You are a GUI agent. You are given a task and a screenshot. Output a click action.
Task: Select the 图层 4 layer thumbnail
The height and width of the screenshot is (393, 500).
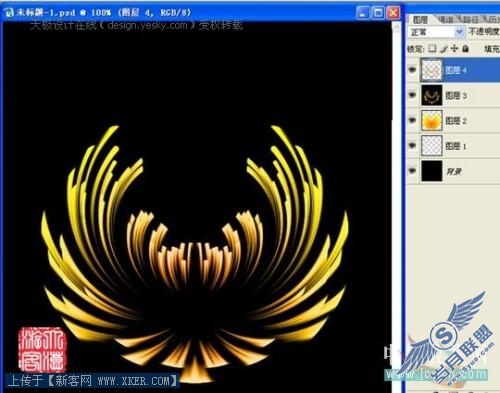[x=432, y=70]
